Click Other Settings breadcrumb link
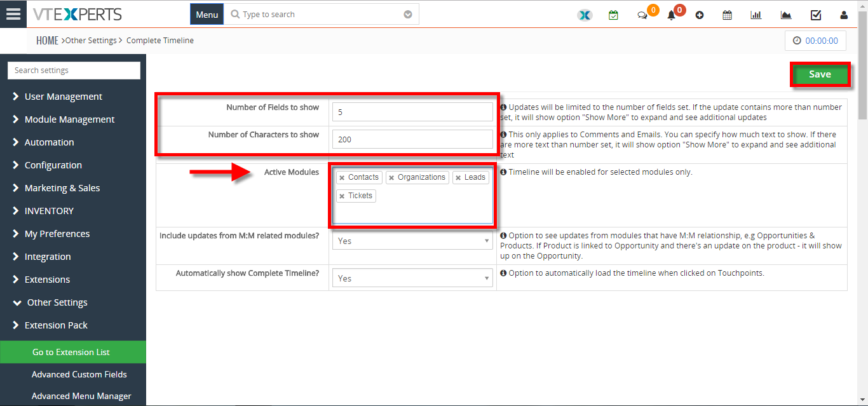The image size is (868, 406). (91, 41)
